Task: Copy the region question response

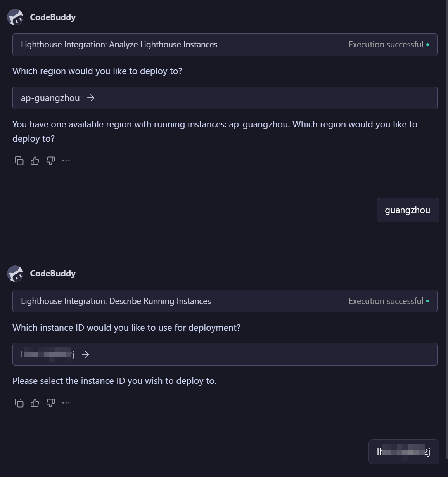Action: tap(19, 161)
